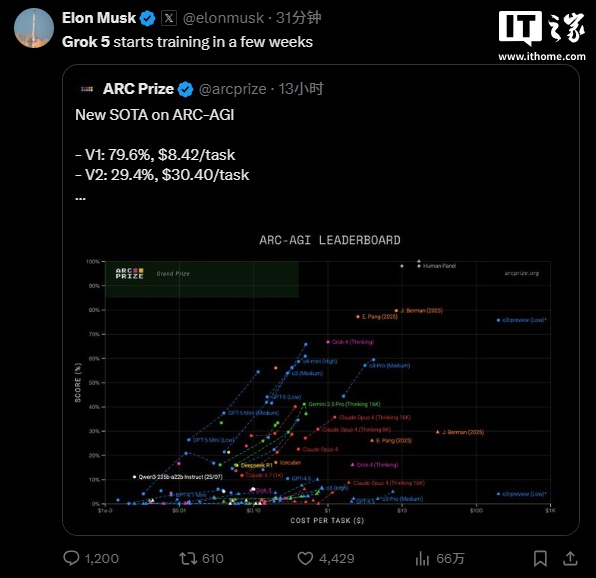Open Elon Musk's profile avatar
The width and height of the screenshot is (596, 578).
[x=34, y=28]
